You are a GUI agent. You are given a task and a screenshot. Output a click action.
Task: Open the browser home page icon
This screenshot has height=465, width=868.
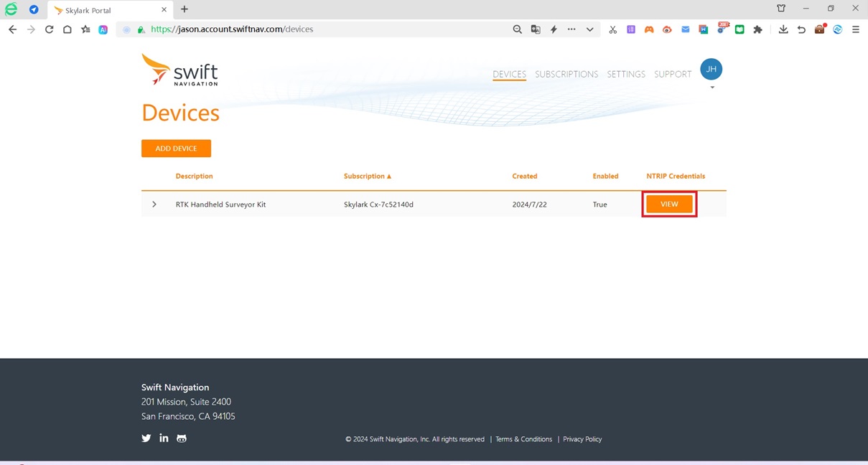[x=67, y=29]
